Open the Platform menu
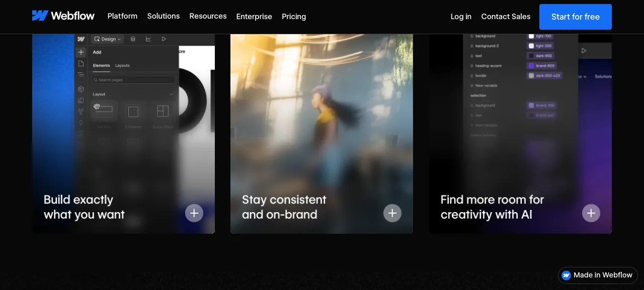Screen dimensions: 644x290 [122, 16]
